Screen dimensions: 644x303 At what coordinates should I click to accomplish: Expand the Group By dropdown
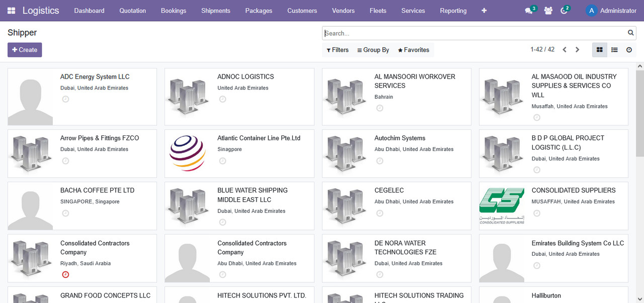373,50
